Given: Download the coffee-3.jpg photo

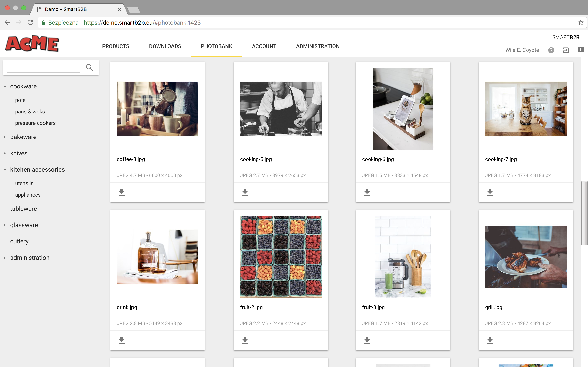Looking at the screenshot, I should point(121,192).
